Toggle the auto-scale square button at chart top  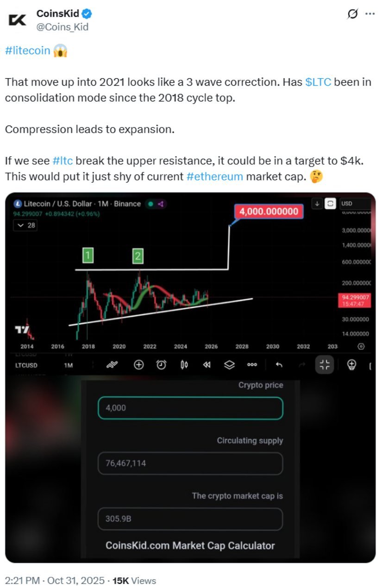click(330, 204)
